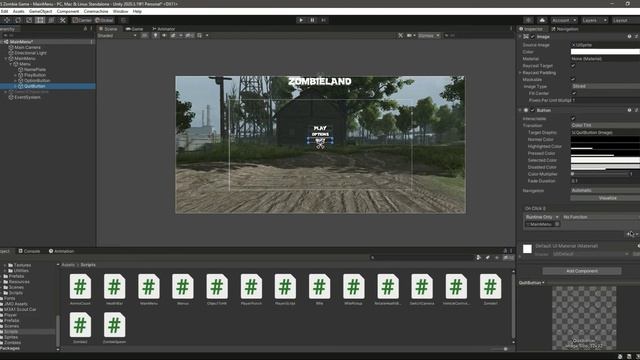Click the Fade Duration field
The width and height of the screenshot is (640, 360).
pyautogui.click(x=605, y=181)
